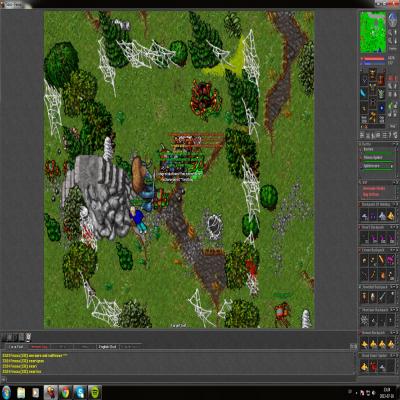This screenshot has height=400, width=400.
Task: Click the purple item in the third backpack
Action: tap(390, 259)
